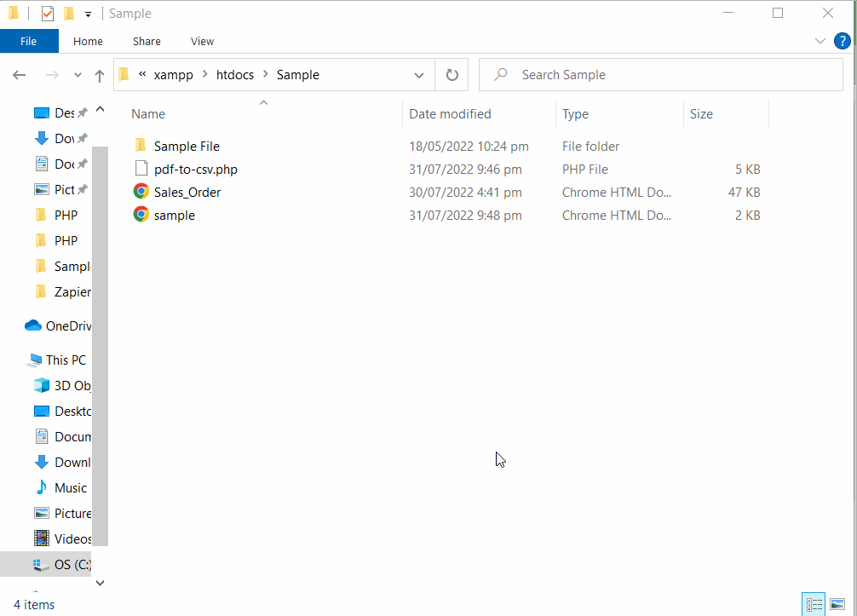The height and width of the screenshot is (616, 857).
Task: Go back with the Back arrow
Action: [20, 75]
